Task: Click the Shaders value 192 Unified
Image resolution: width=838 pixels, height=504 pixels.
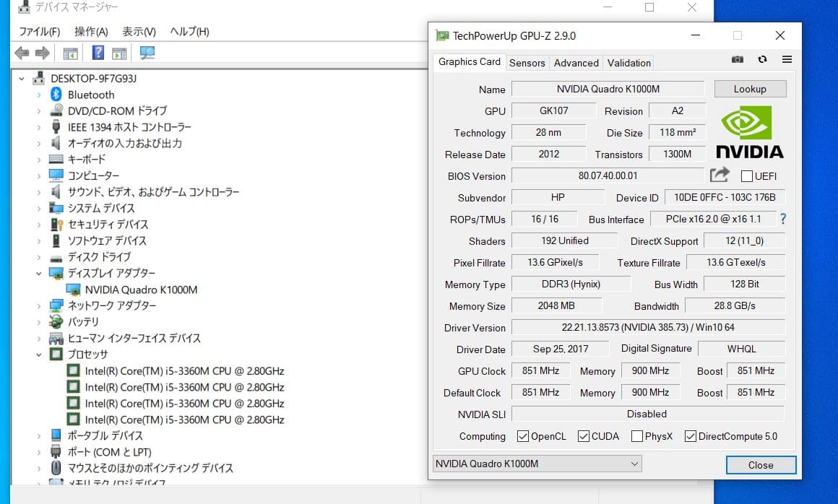Action: click(x=564, y=240)
